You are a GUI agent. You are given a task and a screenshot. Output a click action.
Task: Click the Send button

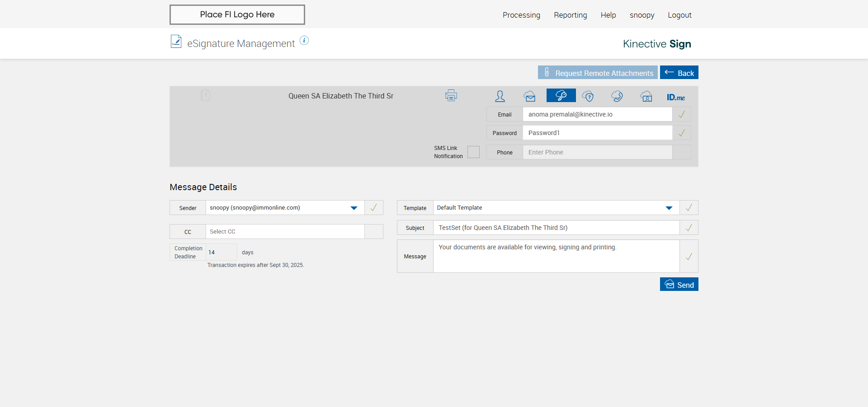(679, 285)
